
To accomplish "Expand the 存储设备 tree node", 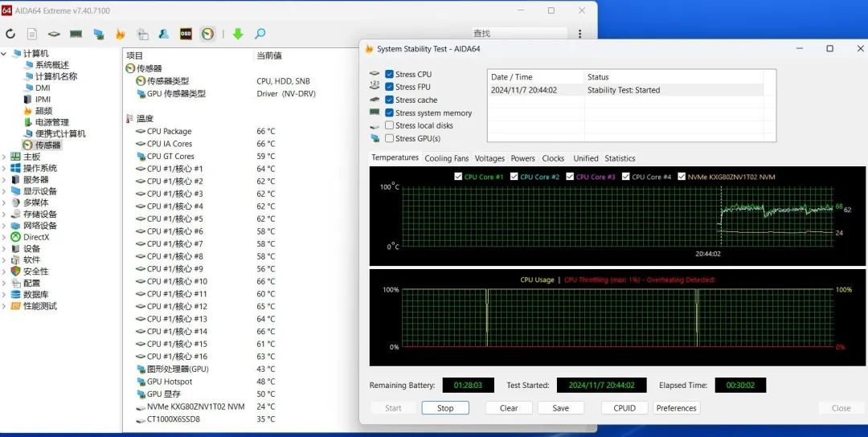I will coord(5,214).
